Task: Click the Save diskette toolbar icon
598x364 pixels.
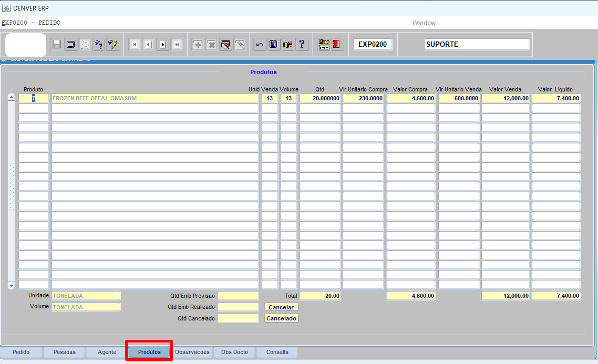Action: tap(57, 45)
